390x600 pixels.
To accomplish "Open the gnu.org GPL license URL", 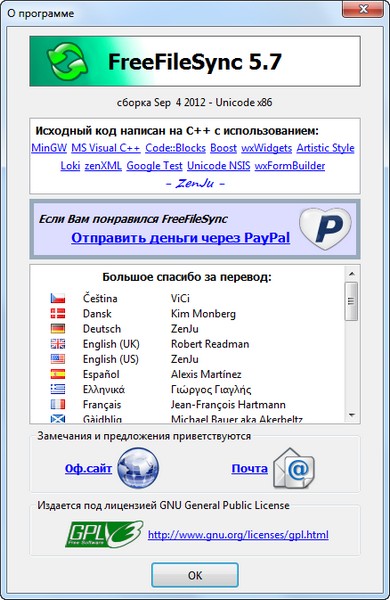I will [x=238, y=535].
